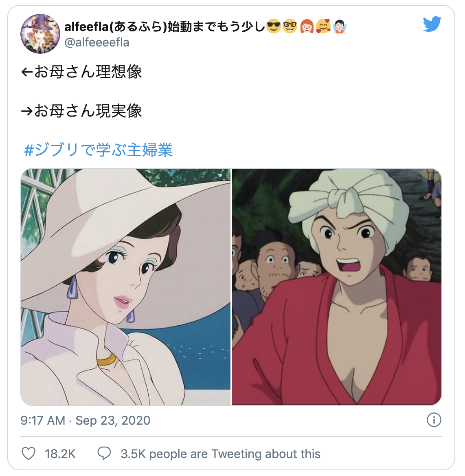Click the Twitter bird logo
This screenshot has width=465, height=476.
(x=432, y=24)
